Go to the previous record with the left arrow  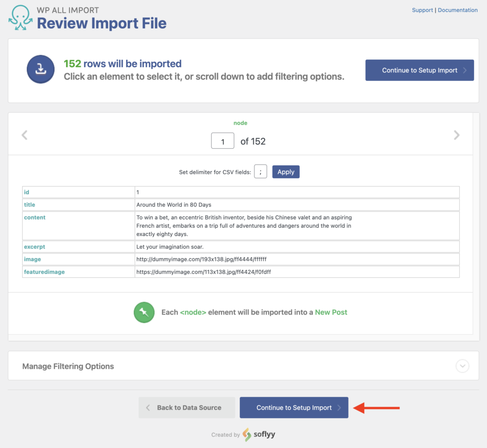(24, 135)
